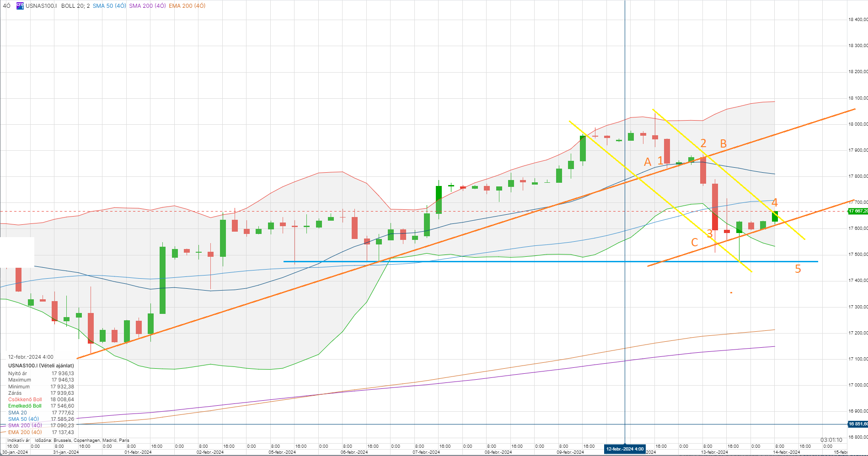Click the 30-jan.-2024 date on time axis

click(x=15, y=452)
